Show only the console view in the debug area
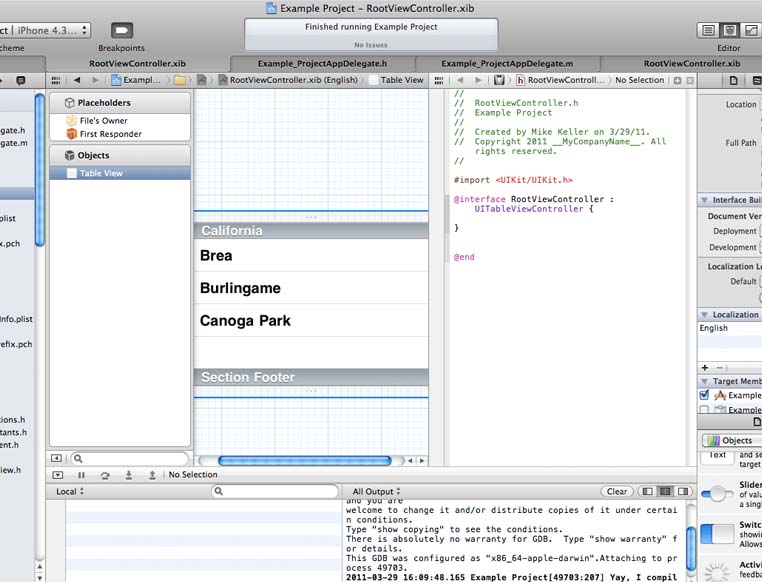This screenshot has height=582, width=762. click(x=683, y=491)
